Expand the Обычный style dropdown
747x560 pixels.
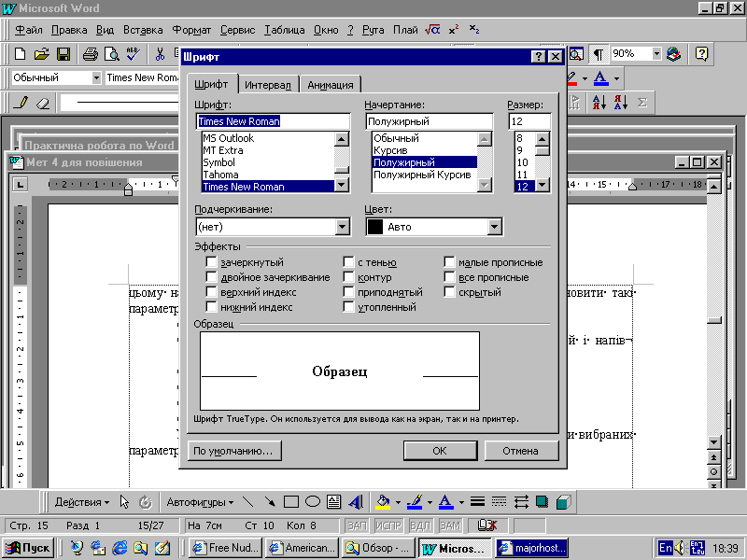coord(96,77)
